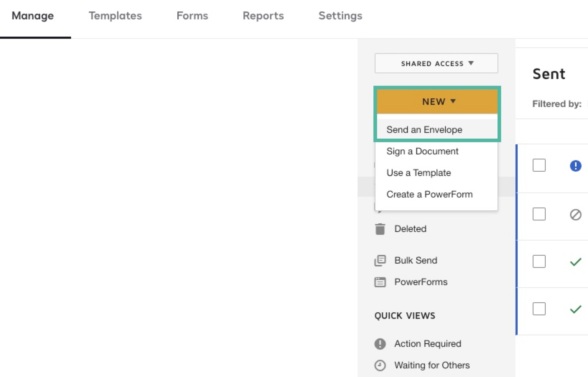The image size is (588, 377).
Task: Tick the last envelope row checkbox
Action: pyautogui.click(x=539, y=309)
